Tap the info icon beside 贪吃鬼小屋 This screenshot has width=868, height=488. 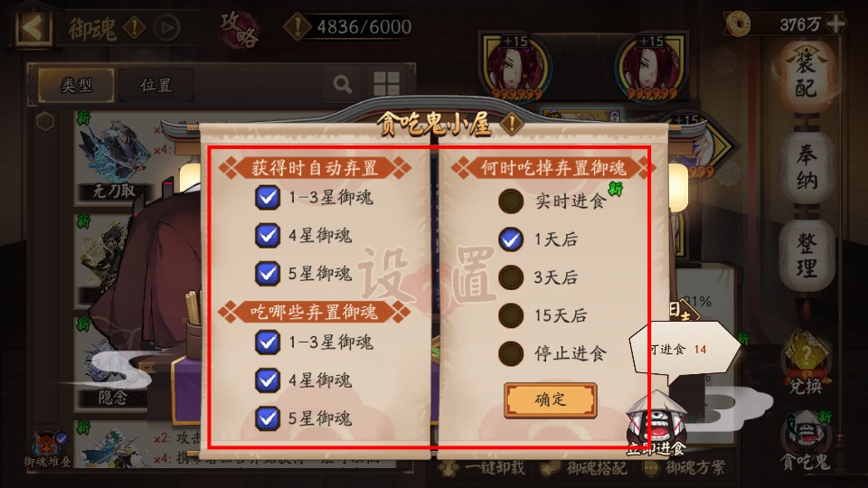point(512,123)
